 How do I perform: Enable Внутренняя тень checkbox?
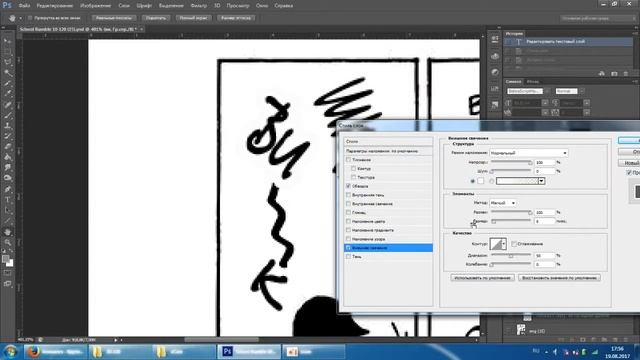(348, 195)
